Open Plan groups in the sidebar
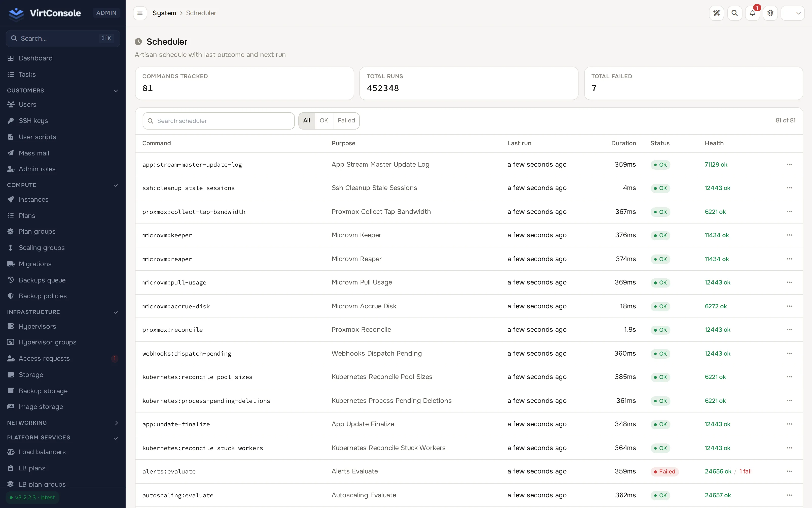This screenshot has width=812, height=508. point(63,231)
